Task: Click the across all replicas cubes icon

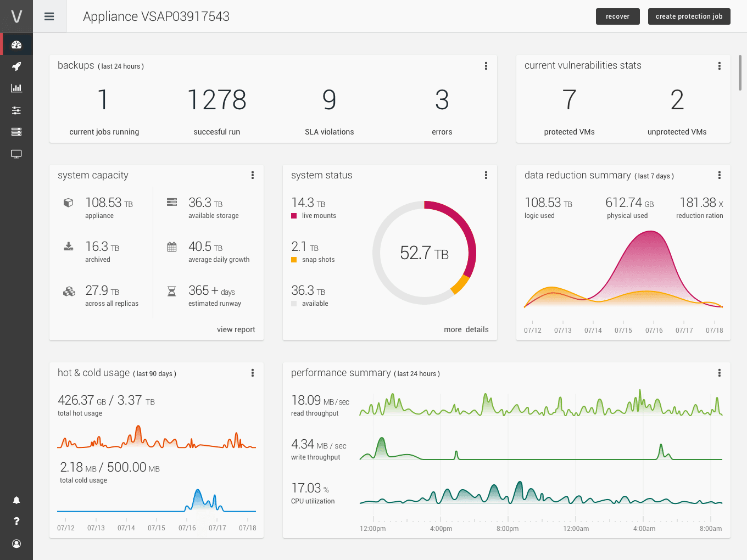Action: pos(69,291)
